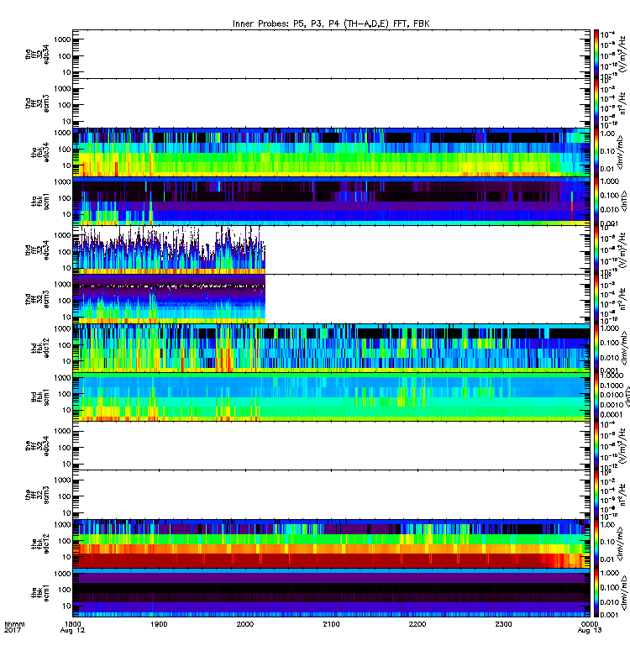This screenshot has height=672, width=630.
Task: Click the 'tha fbk scm1' axis label
Action: (40, 201)
